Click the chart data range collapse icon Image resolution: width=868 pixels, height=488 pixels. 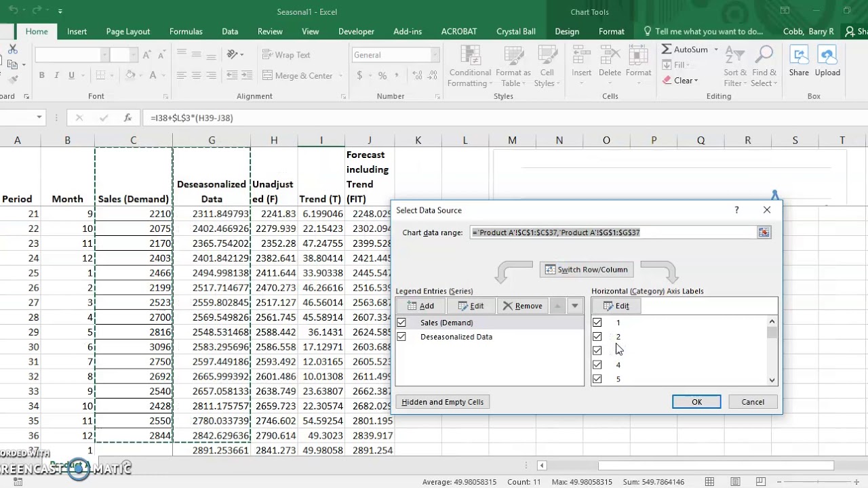pyautogui.click(x=764, y=232)
